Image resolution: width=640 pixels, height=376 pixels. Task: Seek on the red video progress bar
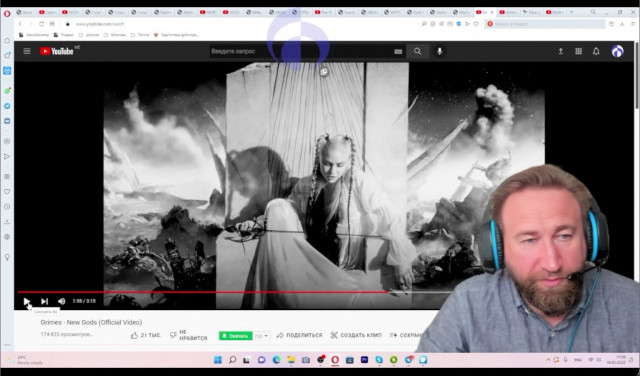pyautogui.click(x=202, y=292)
